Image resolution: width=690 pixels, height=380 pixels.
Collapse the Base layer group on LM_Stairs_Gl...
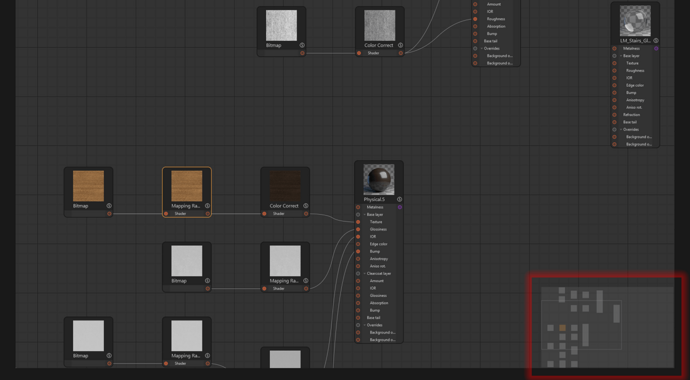click(621, 56)
